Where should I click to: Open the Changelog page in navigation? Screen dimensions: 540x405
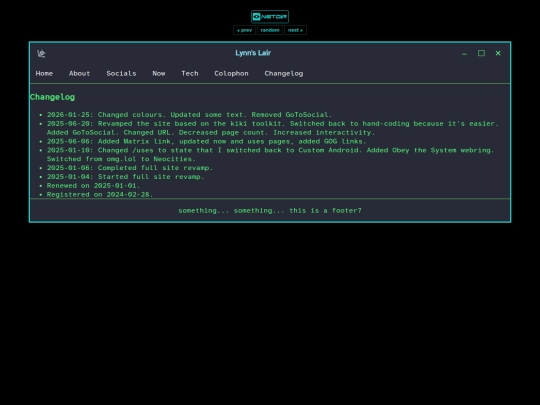pyautogui.click(x=284, y=74)
